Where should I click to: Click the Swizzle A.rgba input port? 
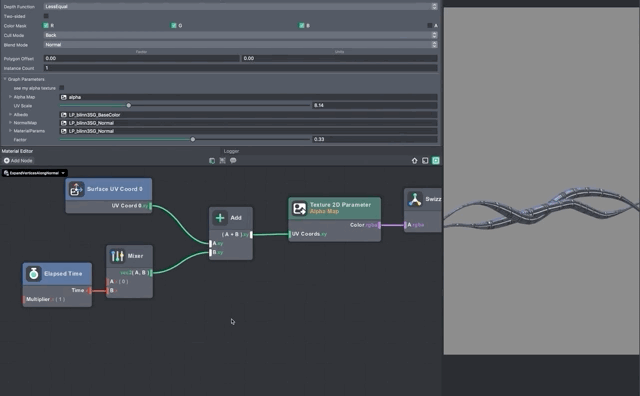(x=405, y=225)
